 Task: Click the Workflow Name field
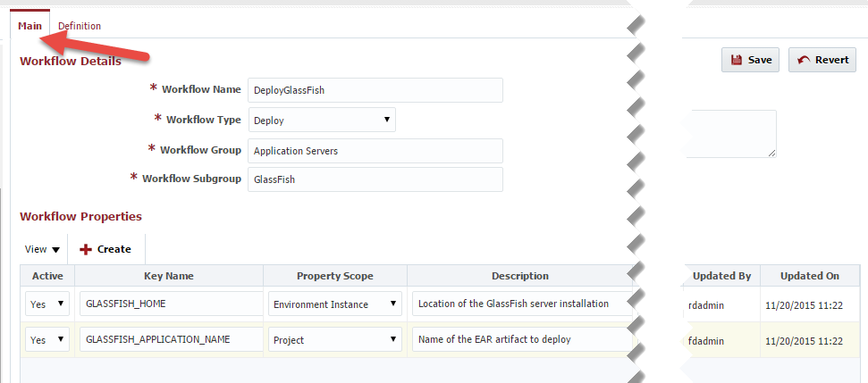(375, 90)
